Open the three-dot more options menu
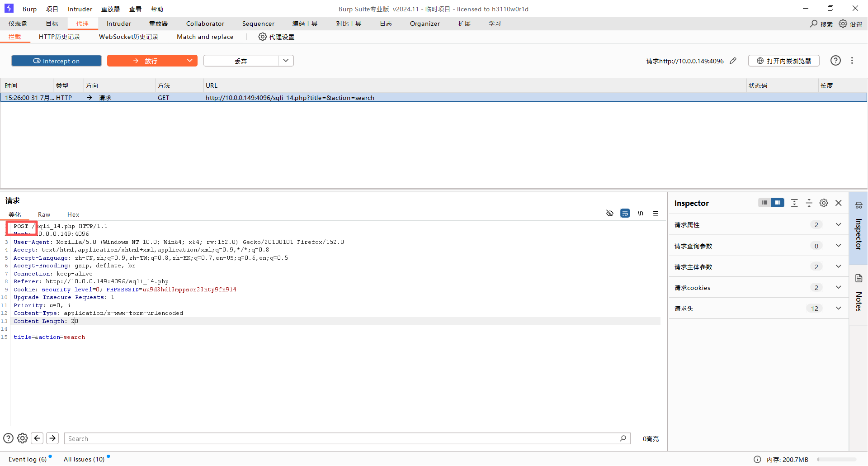Screen dimensions: 868x466 click(852, 61)
